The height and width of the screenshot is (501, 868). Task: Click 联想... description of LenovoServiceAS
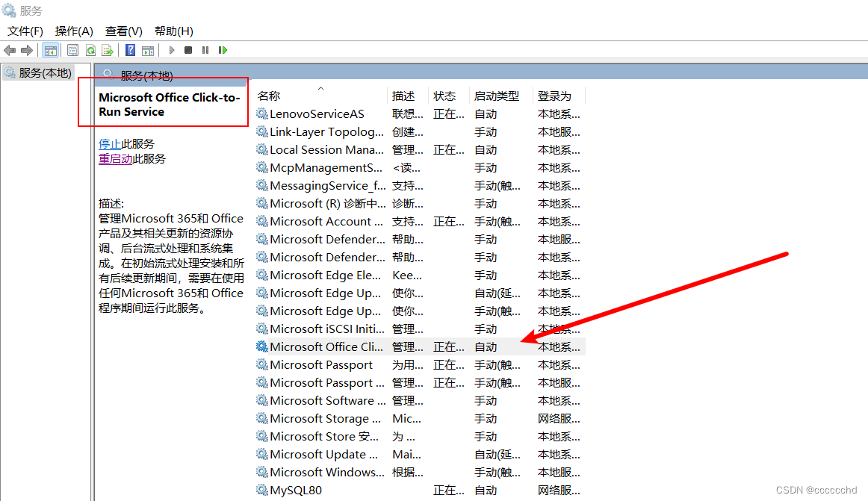tap(407, 114)
